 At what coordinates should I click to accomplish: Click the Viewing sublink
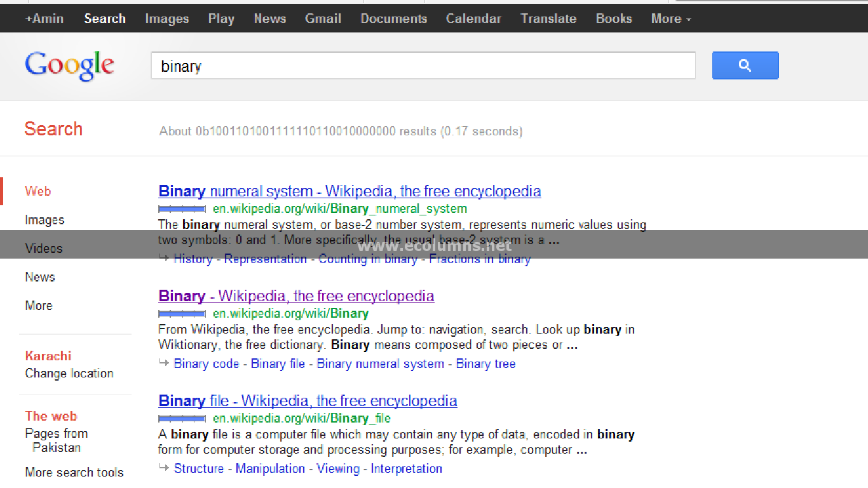[337, 468]
